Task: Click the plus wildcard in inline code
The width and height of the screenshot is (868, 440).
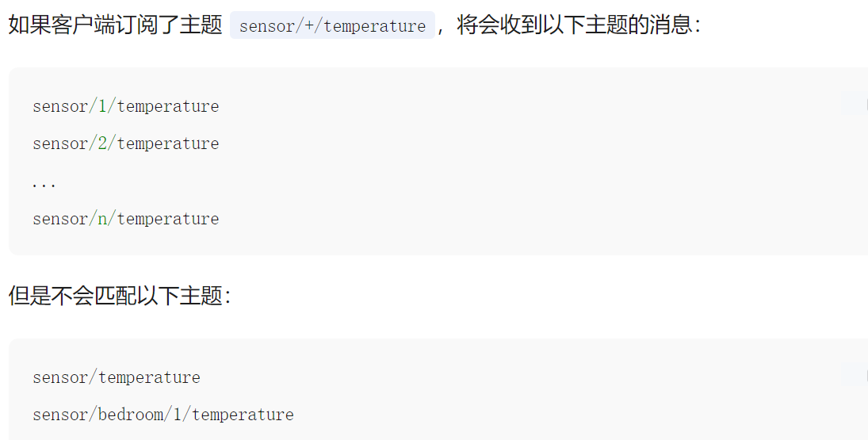Action: point(309,26)
